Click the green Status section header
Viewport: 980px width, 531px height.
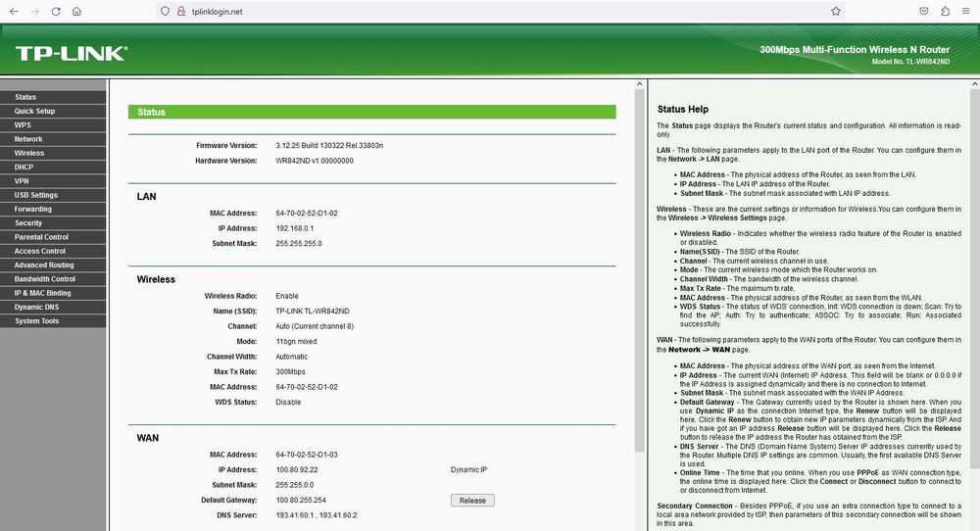point(371,112)
